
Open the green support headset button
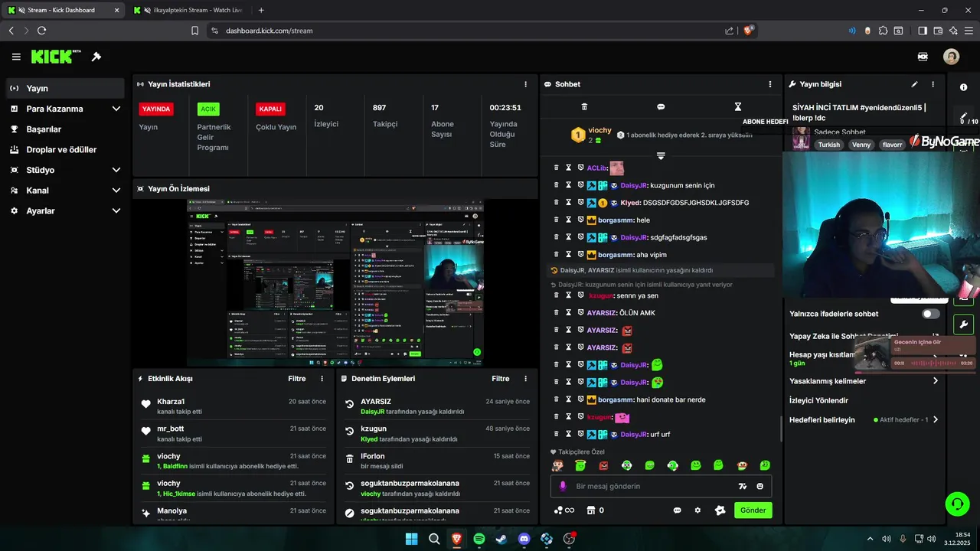pyautogui.click(x=958, y=504)
